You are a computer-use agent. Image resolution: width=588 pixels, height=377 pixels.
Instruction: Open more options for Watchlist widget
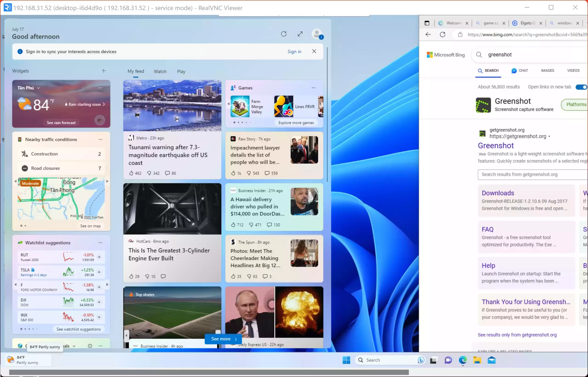(100, 243)
